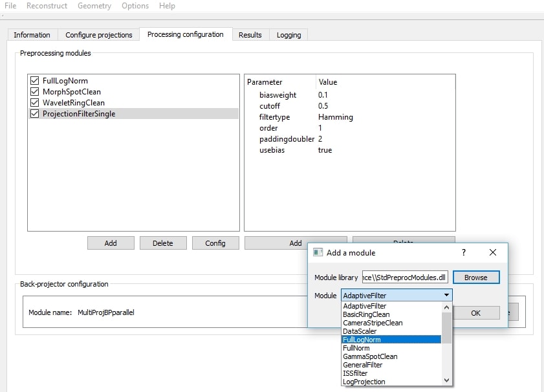This screenshot has height=392, width=544.
Task: Open the File menu
Action: click(x=10, y=6)
